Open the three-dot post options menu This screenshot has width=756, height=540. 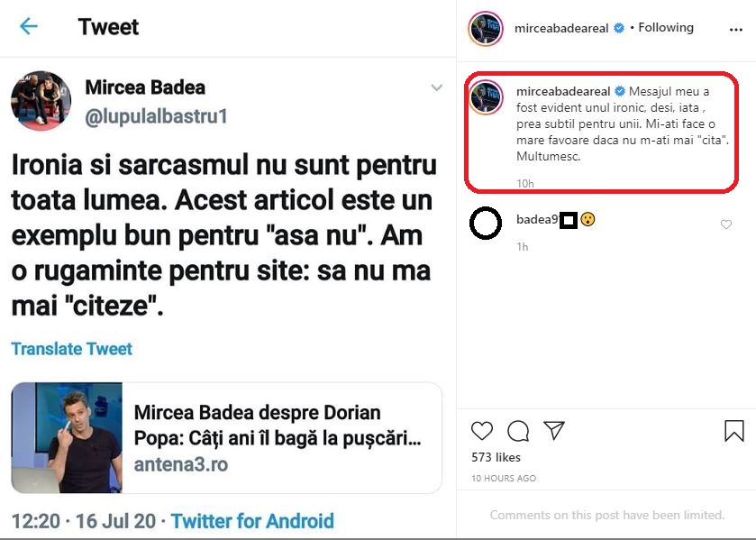pyautogui.click(x=735, y=29)
